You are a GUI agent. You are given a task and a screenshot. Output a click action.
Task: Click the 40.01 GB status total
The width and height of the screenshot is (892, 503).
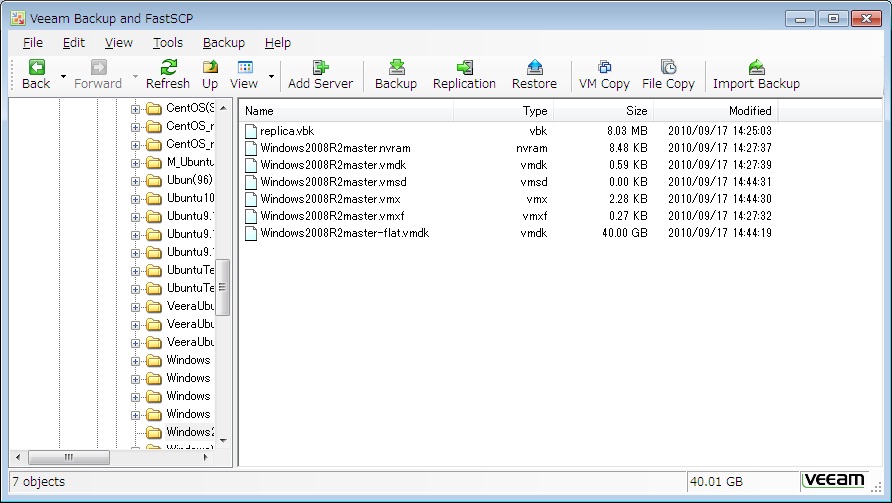(x=716, y=482)
